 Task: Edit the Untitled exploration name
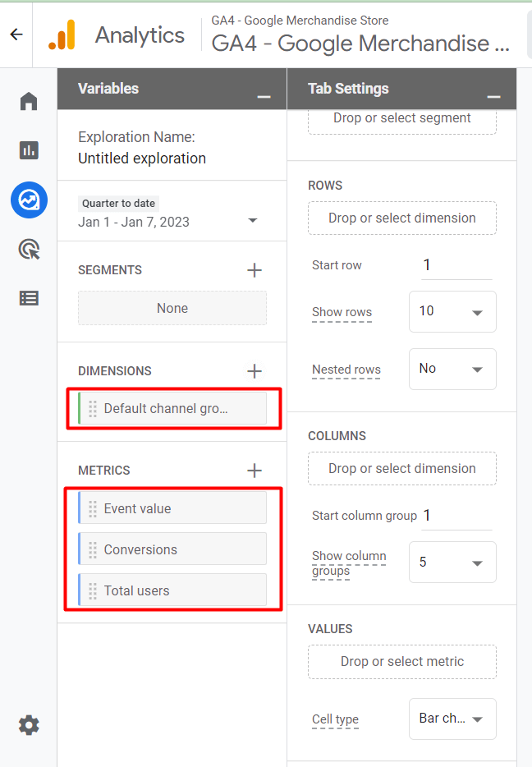pos(142,158)
